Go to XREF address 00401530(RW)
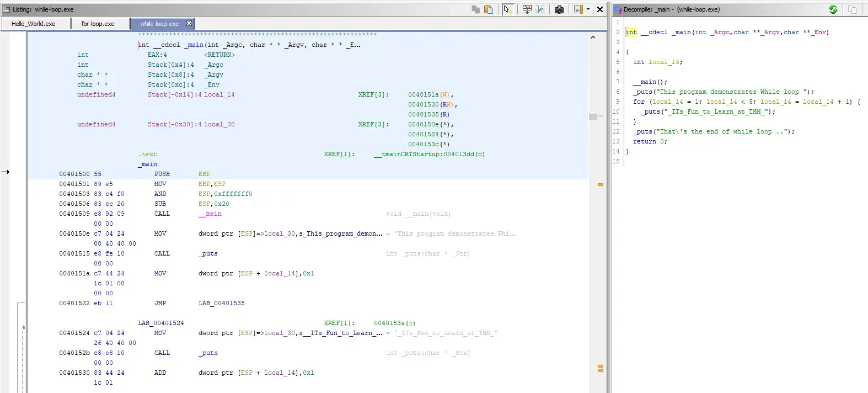Screen dimensions: 868x393 pyautogui.click(x=432, y=104)
